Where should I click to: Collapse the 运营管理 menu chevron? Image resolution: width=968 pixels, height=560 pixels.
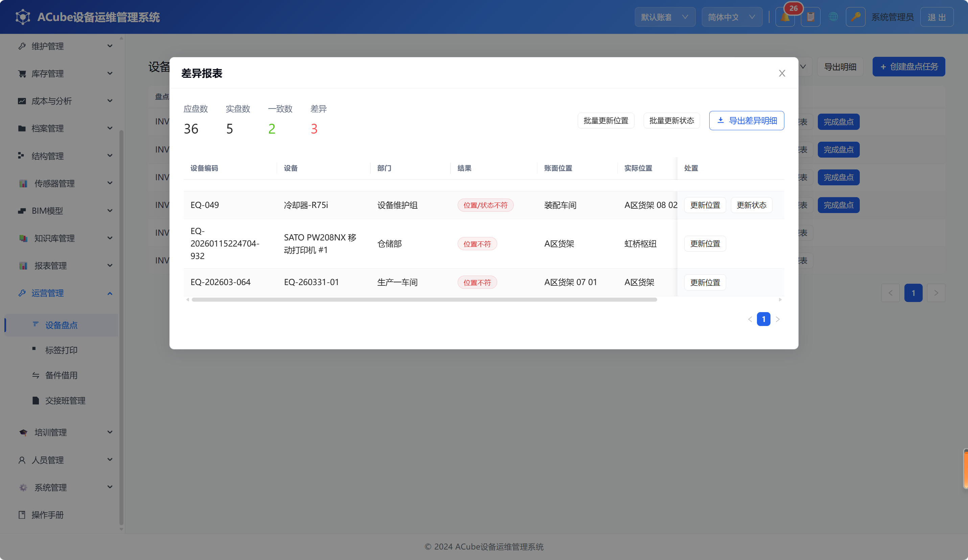pyautogui.click(x=110, y=294)
